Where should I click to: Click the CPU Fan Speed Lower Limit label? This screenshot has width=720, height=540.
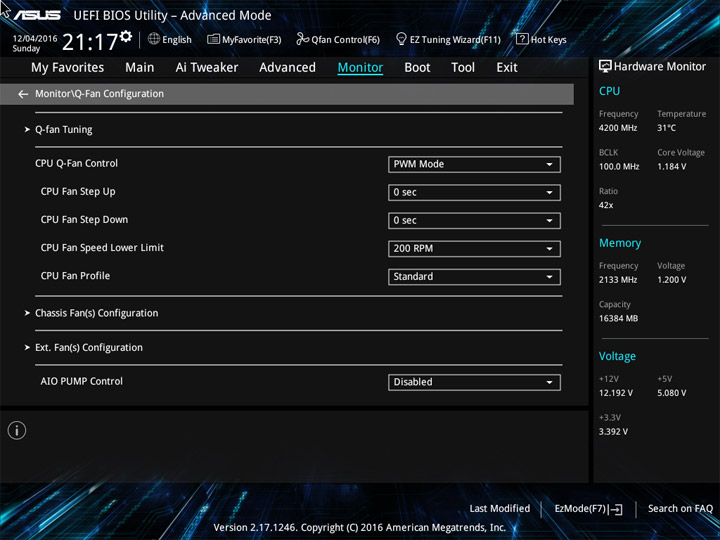click(102, 248)
